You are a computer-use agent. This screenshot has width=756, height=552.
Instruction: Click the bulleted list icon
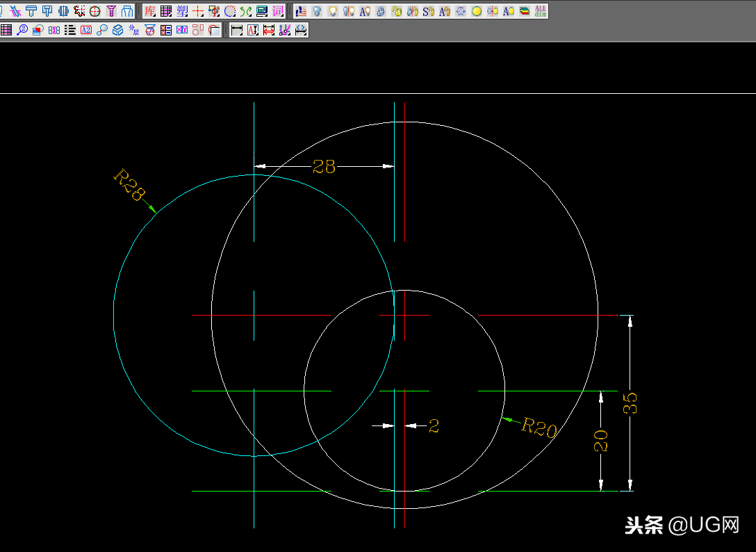[70, 30]
